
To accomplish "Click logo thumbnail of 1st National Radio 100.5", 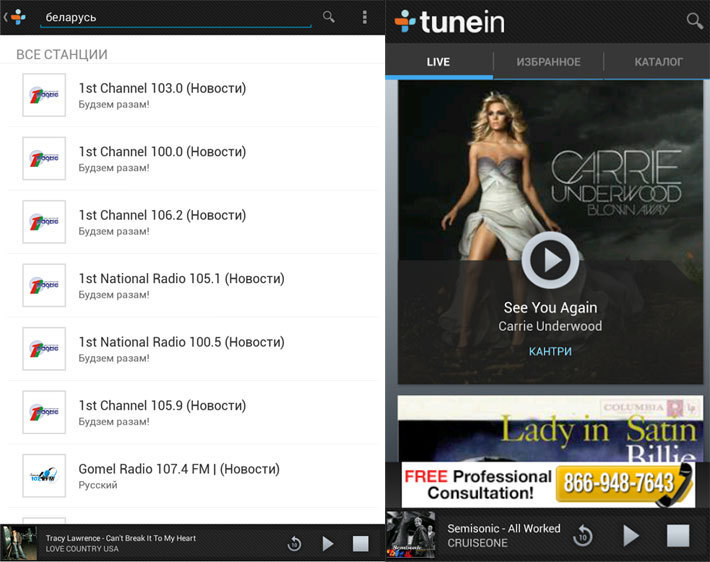I will click(44, 349).
